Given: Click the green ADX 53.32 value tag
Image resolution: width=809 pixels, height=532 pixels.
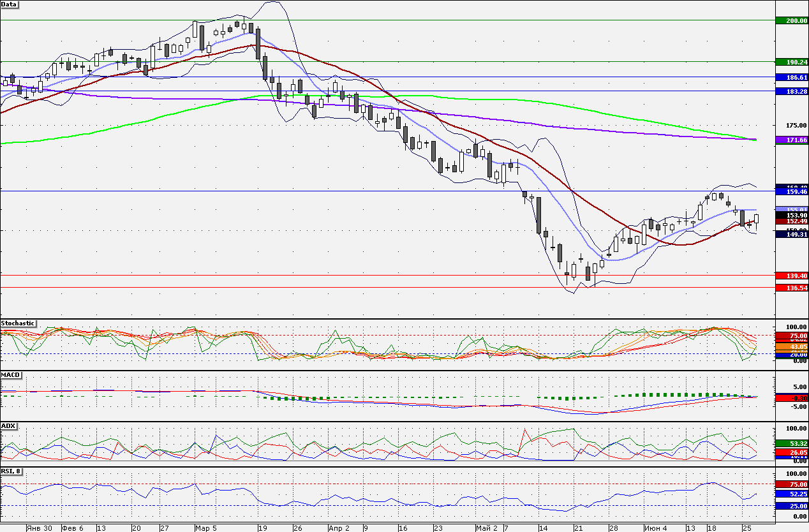Looking at the screenshot, I should (792, 443).
